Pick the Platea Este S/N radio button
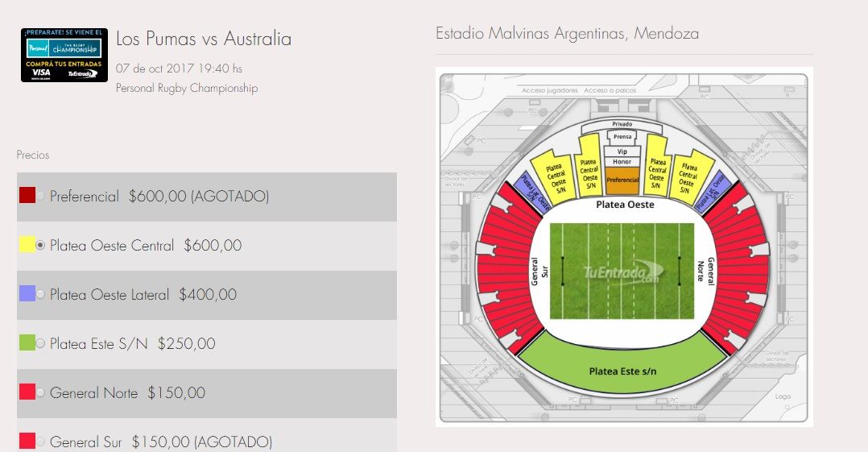 click(x=40, y=343)
